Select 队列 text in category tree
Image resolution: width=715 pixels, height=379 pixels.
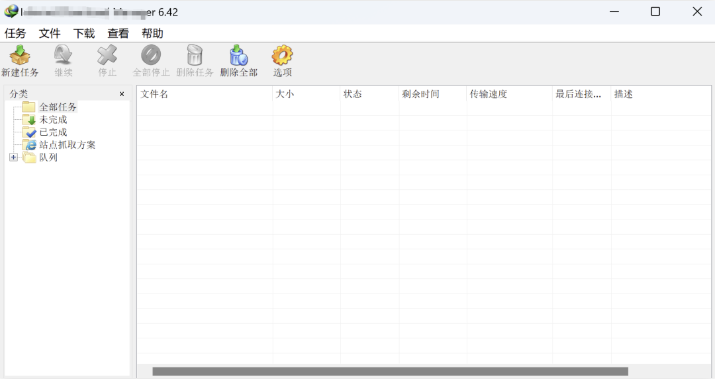click(48, 157)
